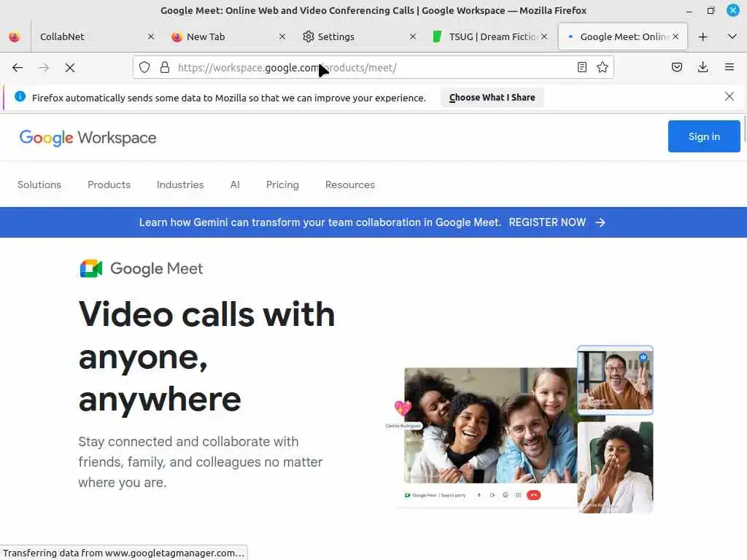Open tracking protection shield icon
Viewport: 747px width, 560px height.
[144, 67]
